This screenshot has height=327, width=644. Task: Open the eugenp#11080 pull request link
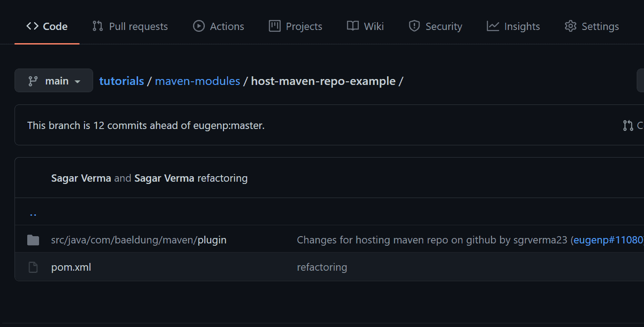click(x=608, y=240)
